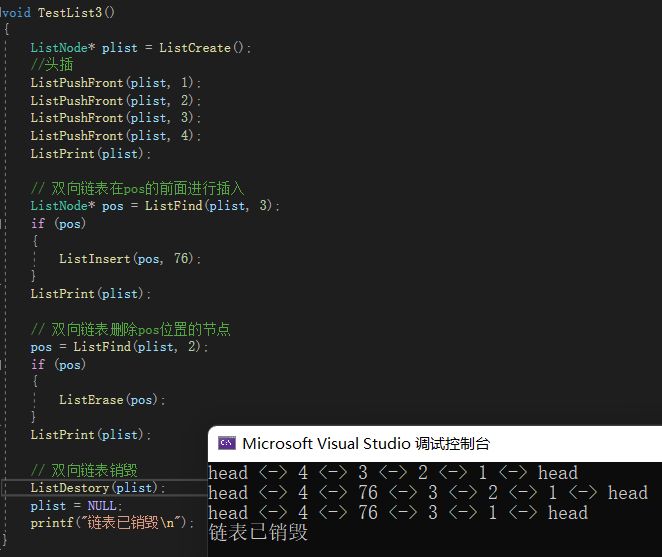Click the first console output line ending 2 <-> 1 <-> head
This screenshot has width=662, height=557.
(393, 473)
